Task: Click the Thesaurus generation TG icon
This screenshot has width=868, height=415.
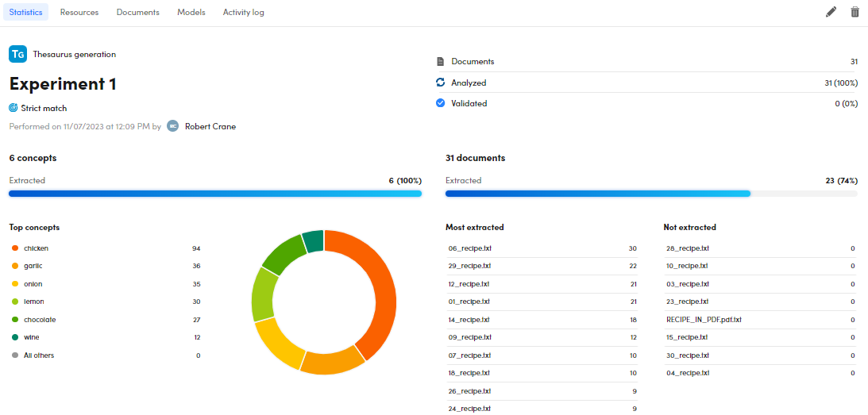Action: [17, 55]
